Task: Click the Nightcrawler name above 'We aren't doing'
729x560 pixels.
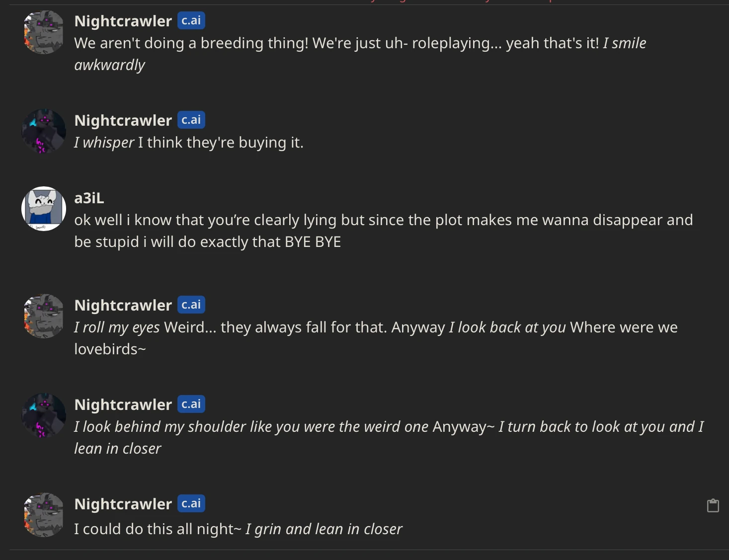Action: coord(123,21)
